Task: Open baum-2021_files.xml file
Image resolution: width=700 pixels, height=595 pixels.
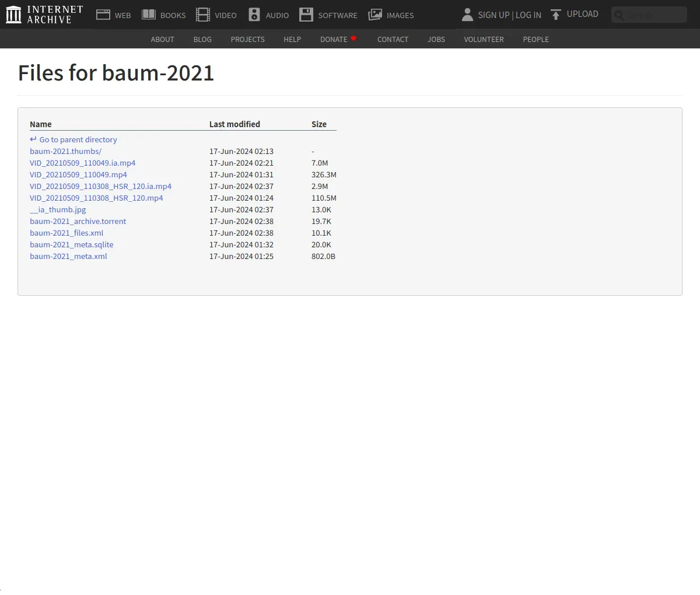Action: click(x=66, y=233)
